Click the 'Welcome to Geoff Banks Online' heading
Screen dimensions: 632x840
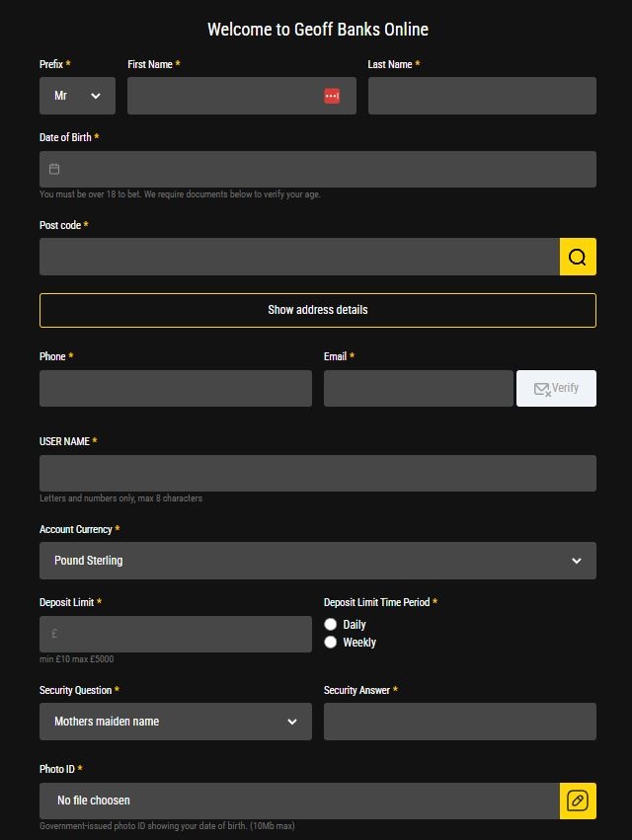click(318, 29)
